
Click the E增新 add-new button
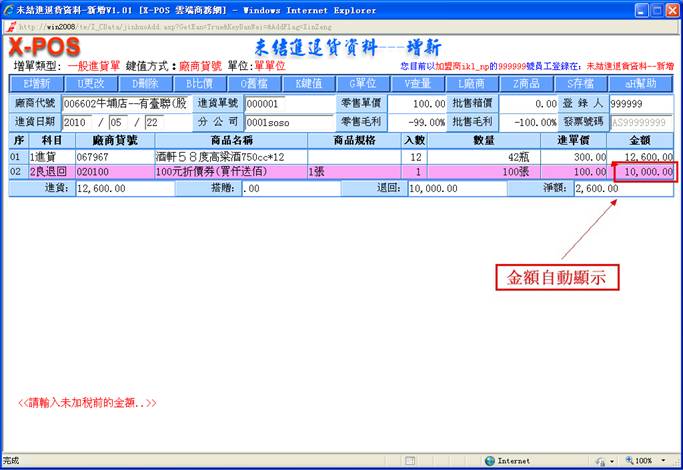[x=36, y=83]
